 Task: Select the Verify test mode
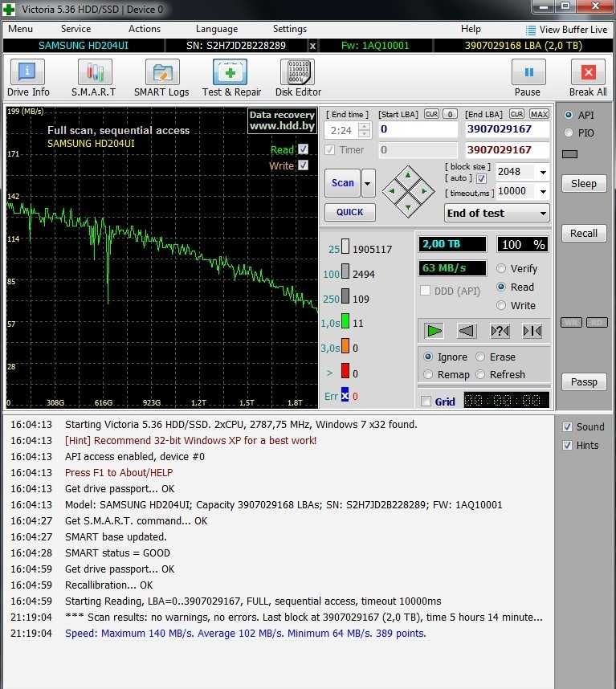point(501,268)
